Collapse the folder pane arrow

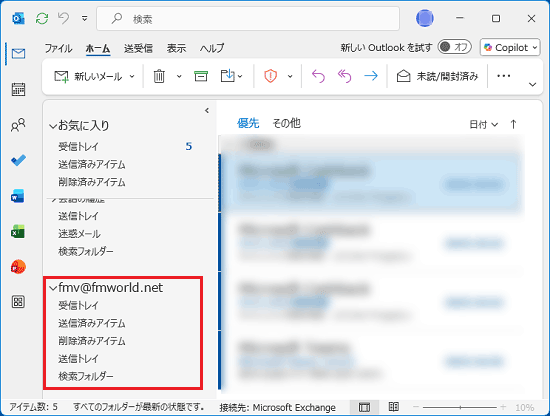(207, 111)
